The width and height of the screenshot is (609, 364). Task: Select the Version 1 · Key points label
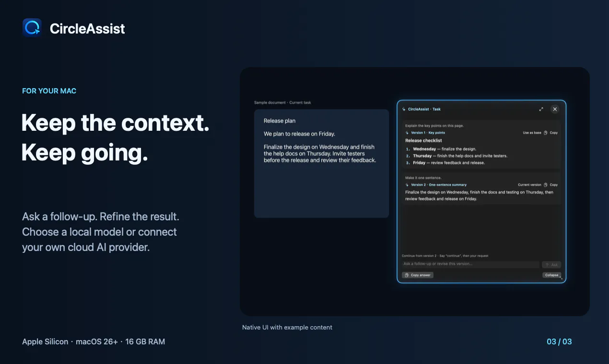coord(428,133)
